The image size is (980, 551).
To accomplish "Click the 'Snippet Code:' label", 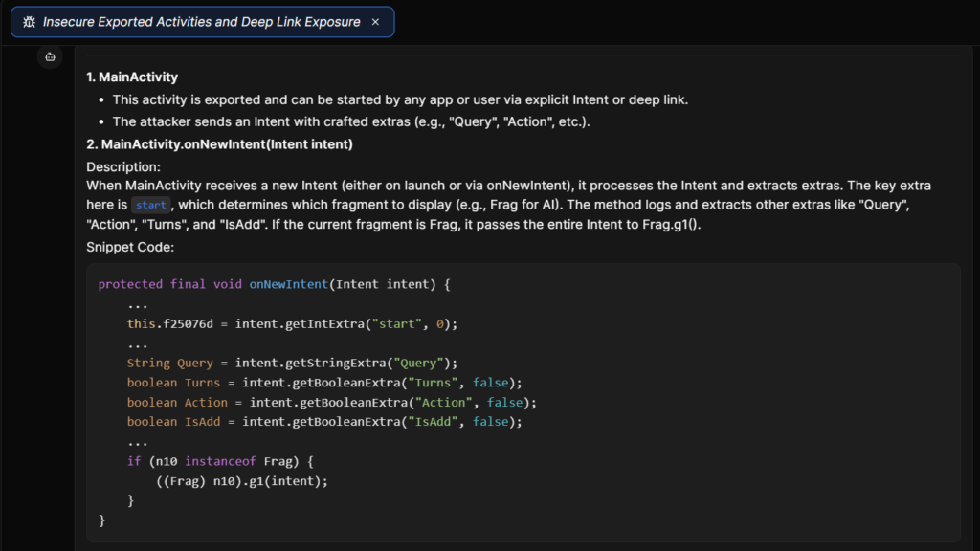I will [x=130, y=247].
